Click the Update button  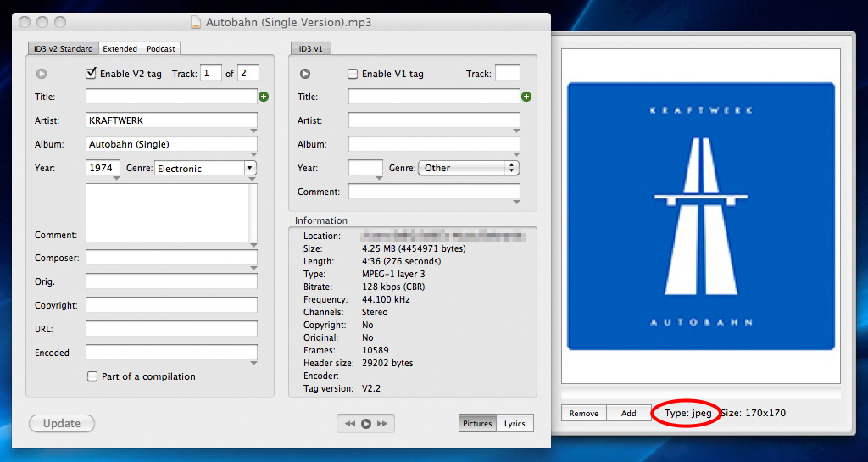62,424
